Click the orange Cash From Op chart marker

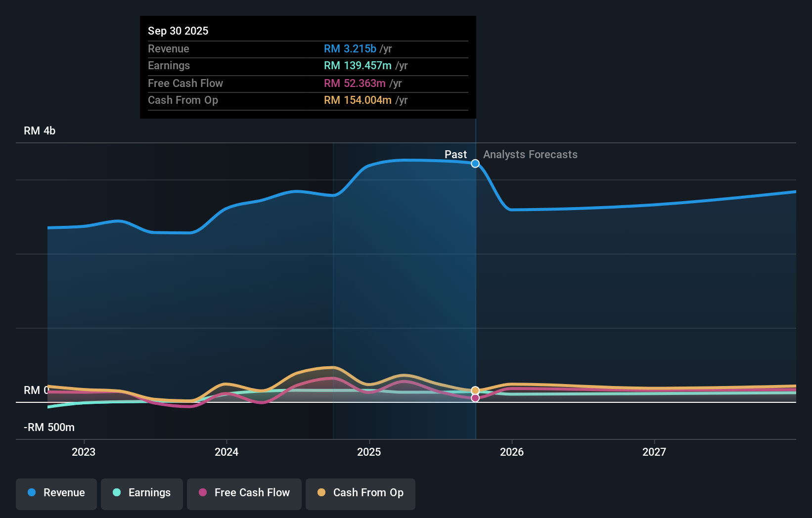coord(475,389)
